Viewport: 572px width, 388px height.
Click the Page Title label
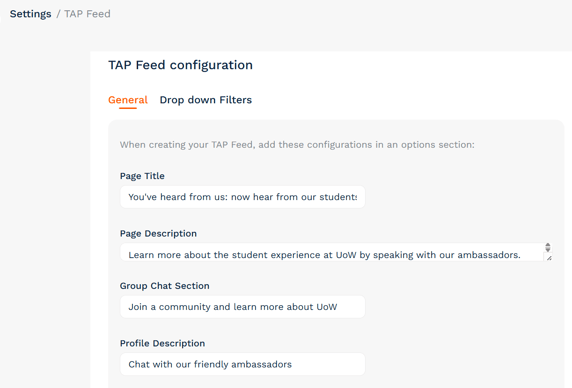coord(142,176)
